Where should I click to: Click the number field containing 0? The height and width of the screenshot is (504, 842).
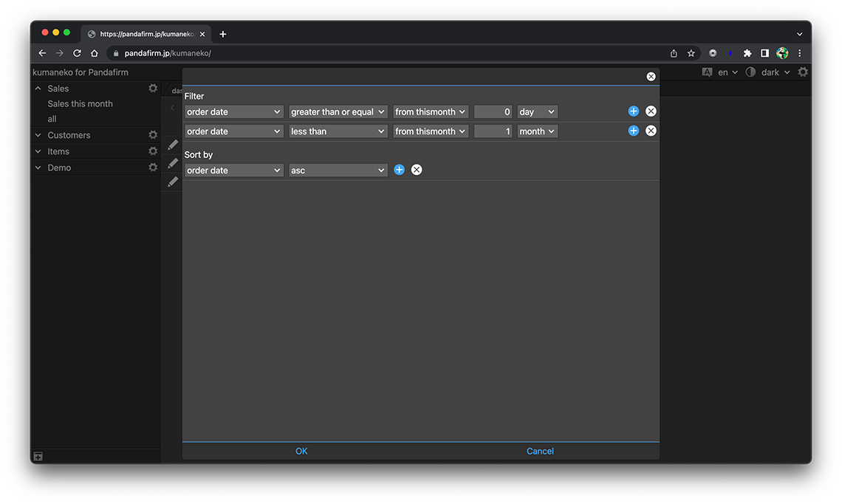493,112
